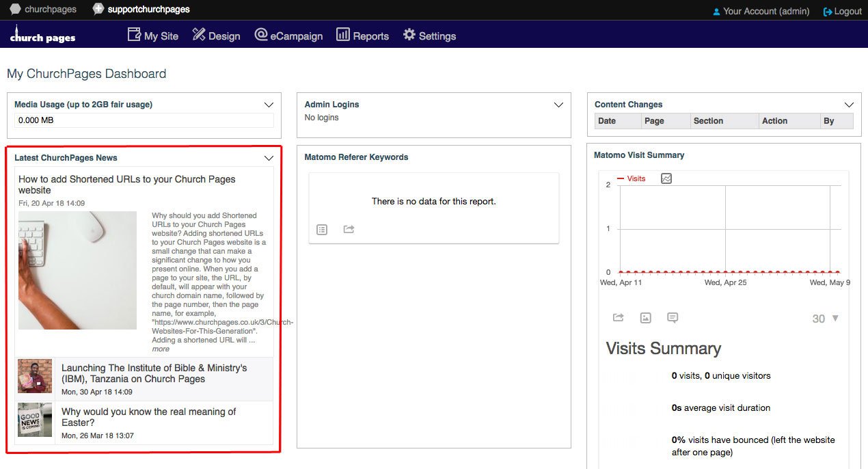Click the 0% visits have bounced line
Screen dimensions: 868x469
pos(753,446)
